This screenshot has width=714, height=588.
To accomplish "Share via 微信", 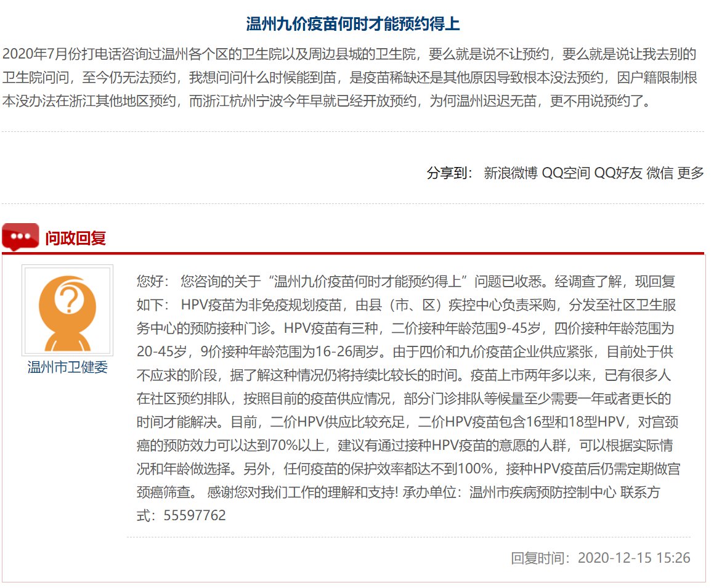I will coord(659,173).
